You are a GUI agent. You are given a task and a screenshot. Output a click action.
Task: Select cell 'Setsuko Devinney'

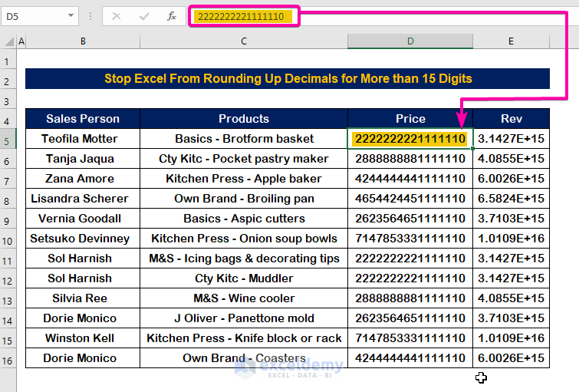(83, 239)
